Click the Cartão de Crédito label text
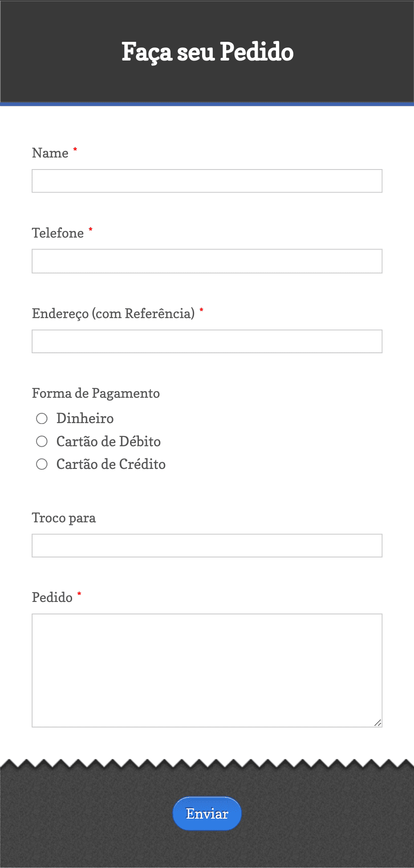414x868 pixels. (111, 464)
